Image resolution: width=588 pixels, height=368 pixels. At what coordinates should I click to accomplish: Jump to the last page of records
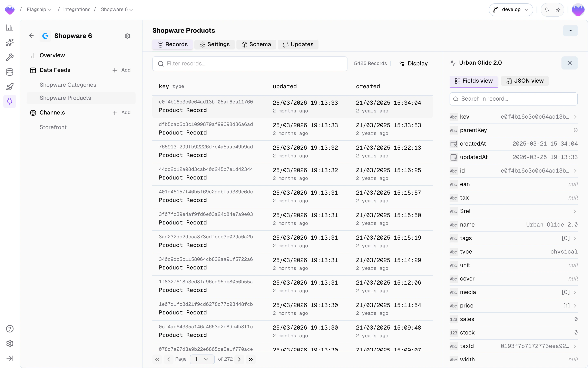pos(251,359)
